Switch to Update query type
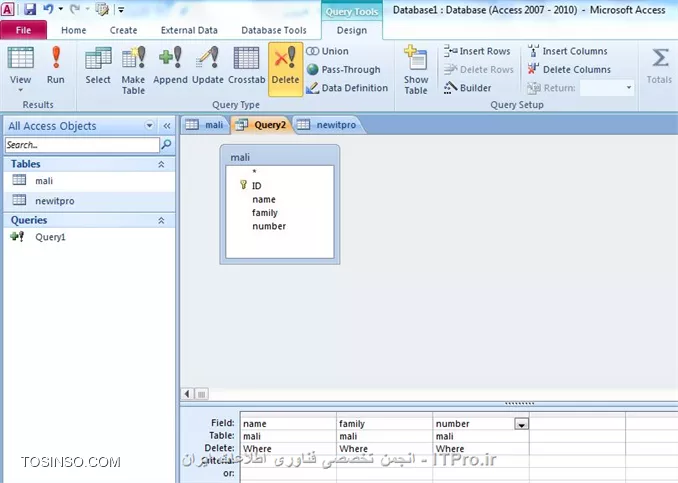 pyautogui.click(x=208, y=68)
